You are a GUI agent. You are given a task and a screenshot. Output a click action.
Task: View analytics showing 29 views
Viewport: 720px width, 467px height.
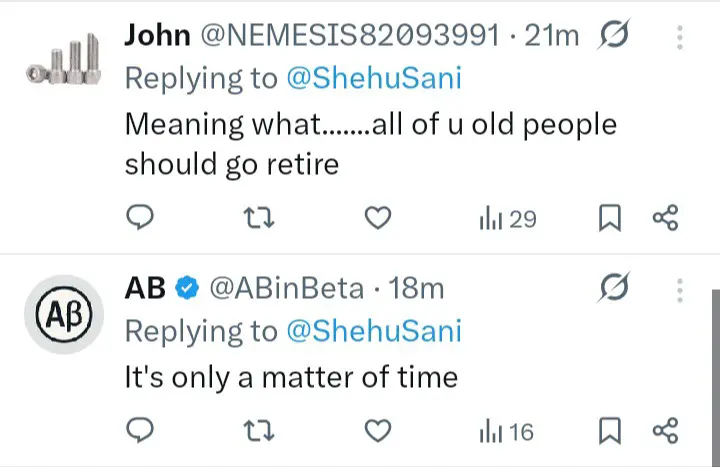(x=508, y=218)
